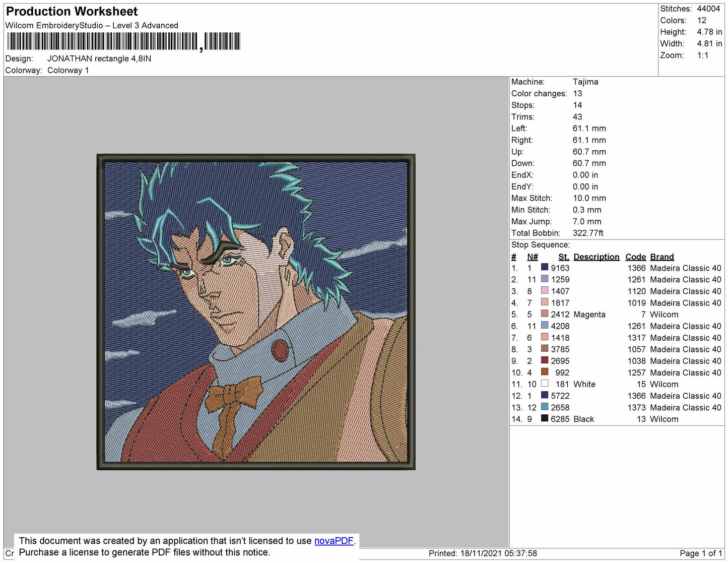This screenshot has width=728, height=563.
Task: Click the navy swatch in stop row 12
Action: click(545, 396)
